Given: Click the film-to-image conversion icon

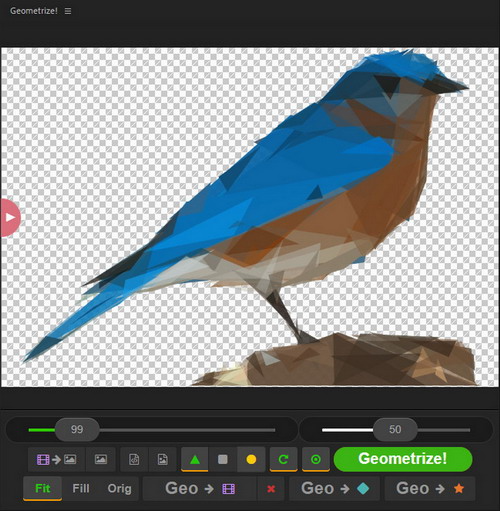Looking at the screenshot, I should 56,460.
